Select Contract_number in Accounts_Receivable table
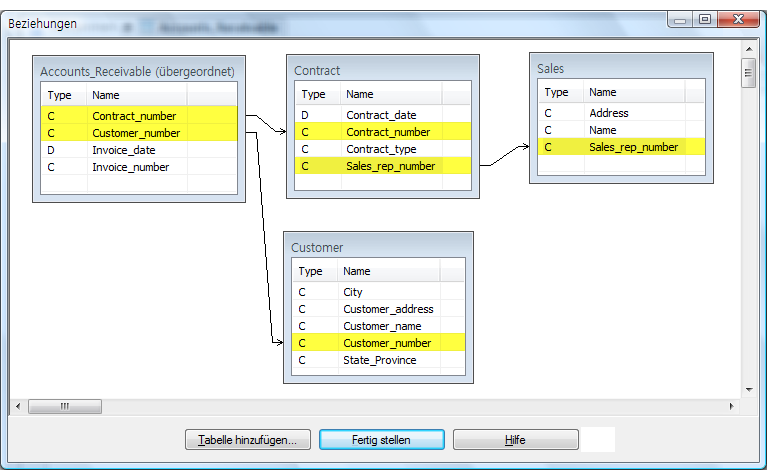The width and height of the screenshot is (767, 470). pos(134,116)
